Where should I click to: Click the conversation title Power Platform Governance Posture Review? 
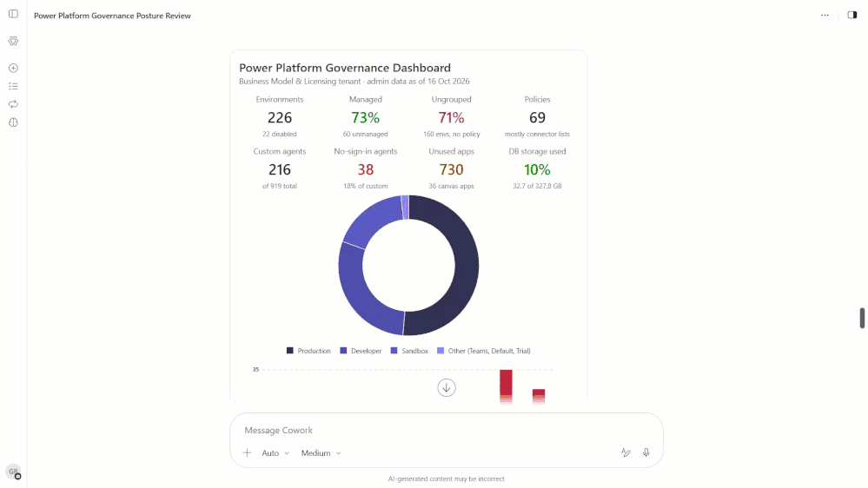click(x=112, y=16)
